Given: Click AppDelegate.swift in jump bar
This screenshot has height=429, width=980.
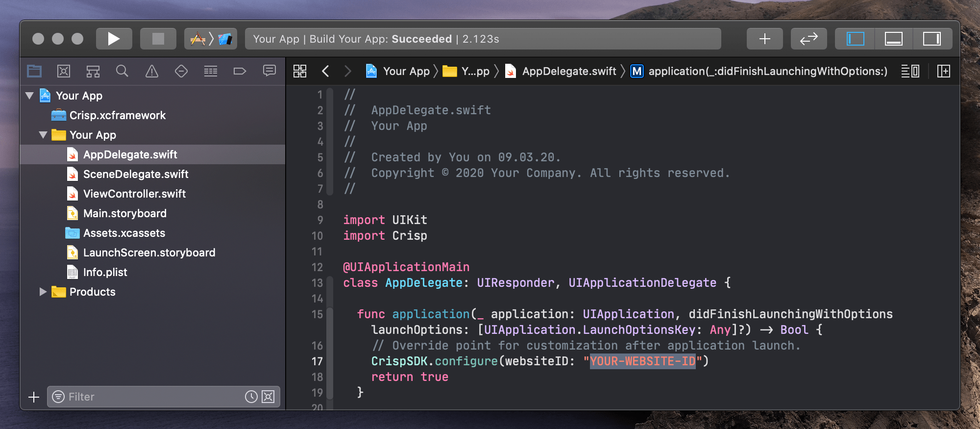Looking at the screenshot, I should pyautogui.click(x=561, y=71).
